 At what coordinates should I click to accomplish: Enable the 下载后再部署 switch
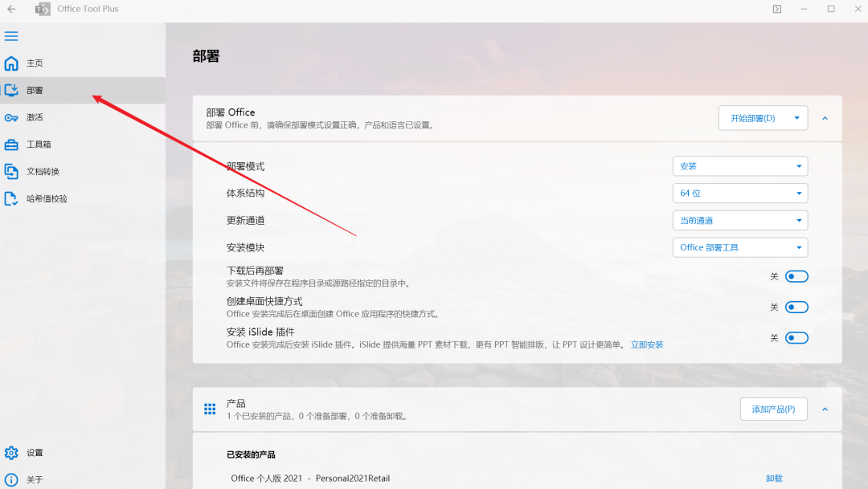click(796, 275)
